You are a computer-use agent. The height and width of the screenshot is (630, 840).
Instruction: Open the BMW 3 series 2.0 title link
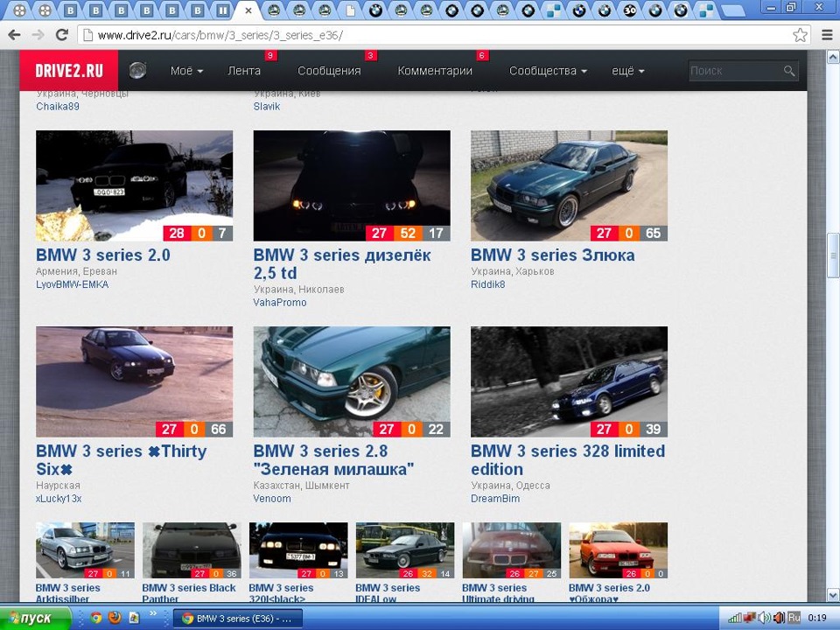[x=103, y=255]
